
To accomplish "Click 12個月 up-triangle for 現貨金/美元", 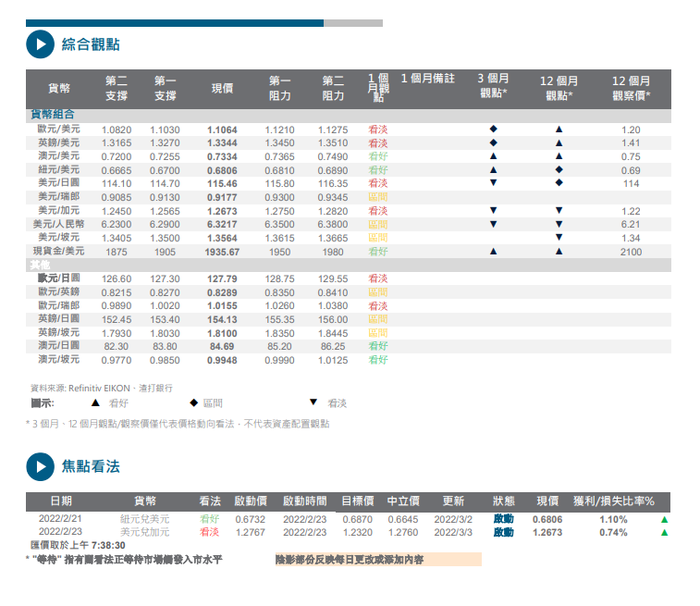I will point(559,251).
